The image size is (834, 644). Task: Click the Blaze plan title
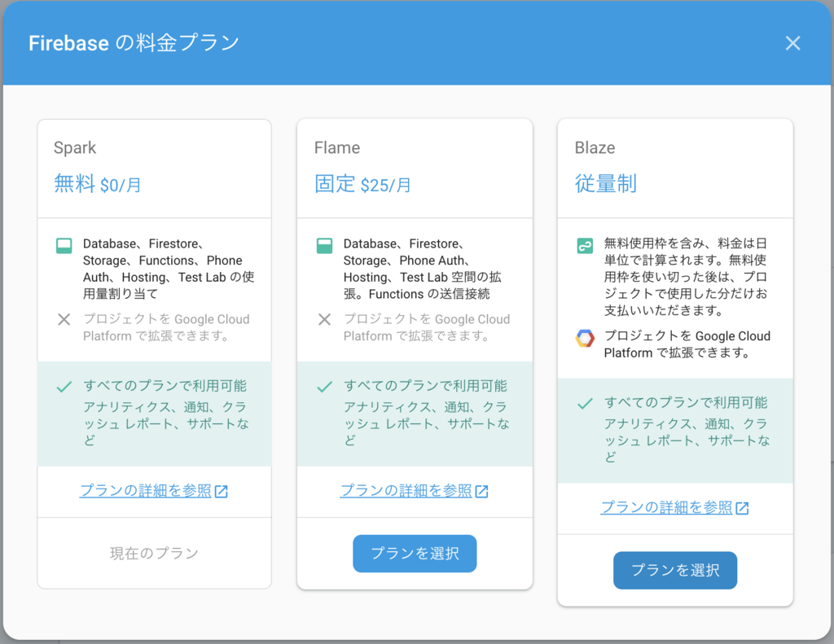point(595,148)
